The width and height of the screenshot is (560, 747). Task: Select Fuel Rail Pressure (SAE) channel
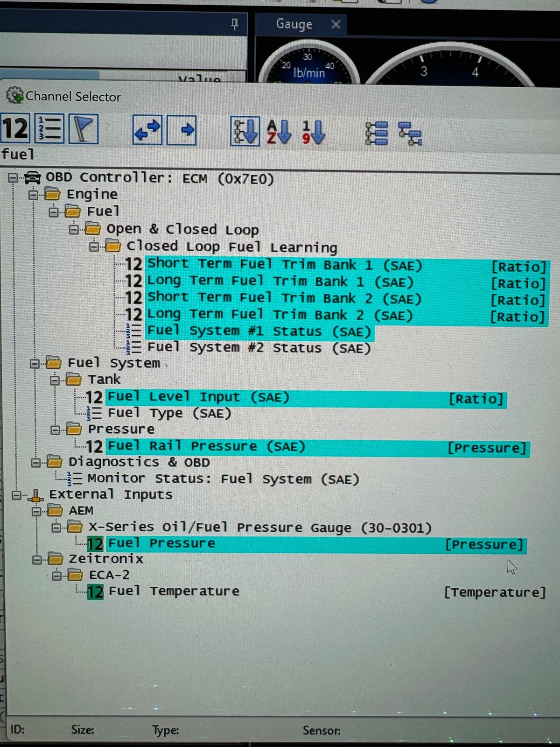coord(317,447)
